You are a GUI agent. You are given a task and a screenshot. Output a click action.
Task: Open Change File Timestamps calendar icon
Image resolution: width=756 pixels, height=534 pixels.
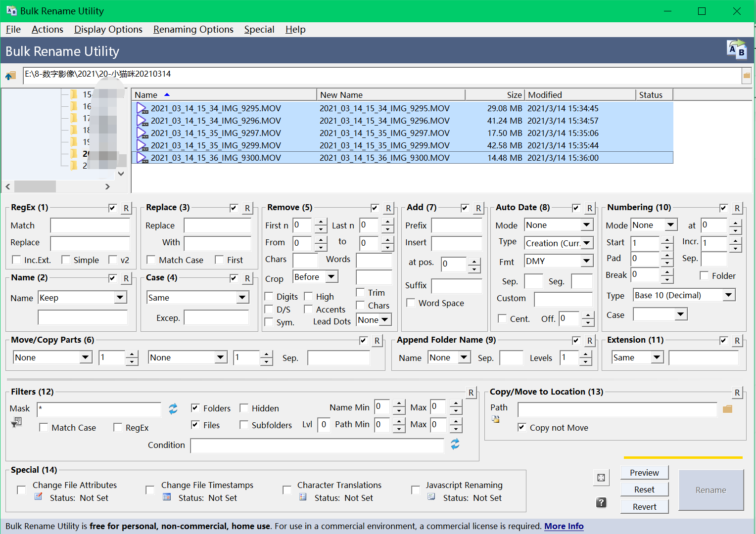click(167, 497)
